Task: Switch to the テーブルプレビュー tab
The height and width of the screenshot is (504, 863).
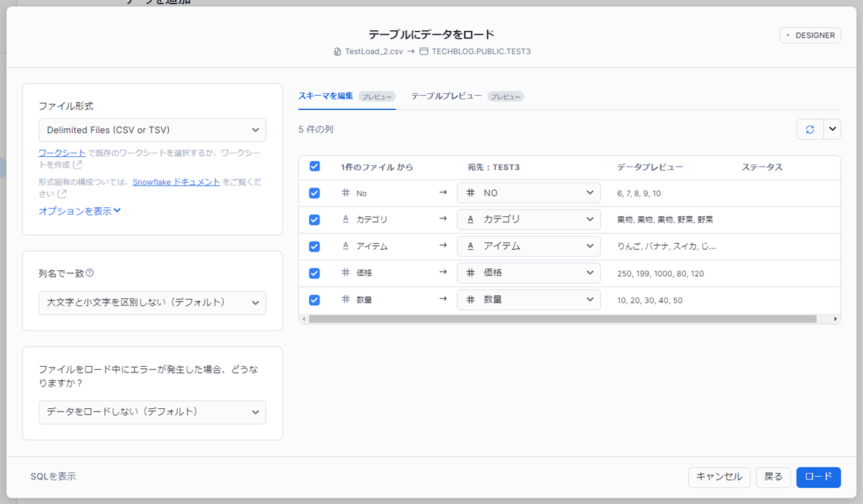Action: 446,96
